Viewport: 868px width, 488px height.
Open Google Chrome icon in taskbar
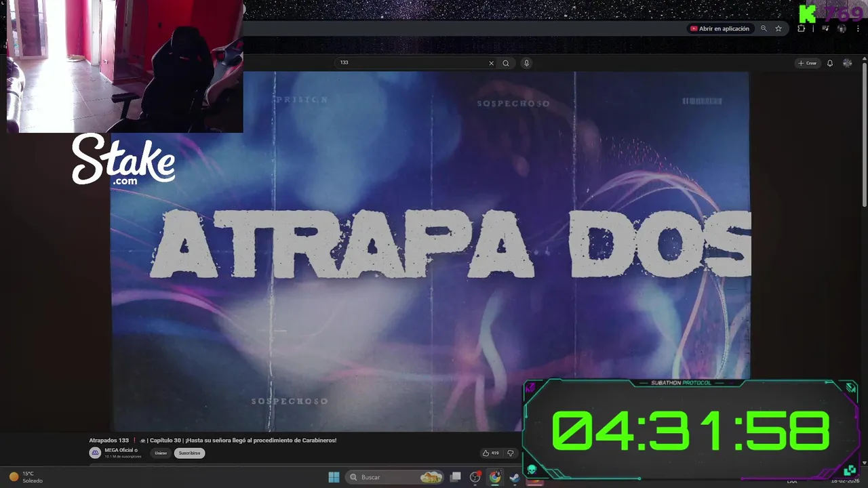tap(495, 477)
